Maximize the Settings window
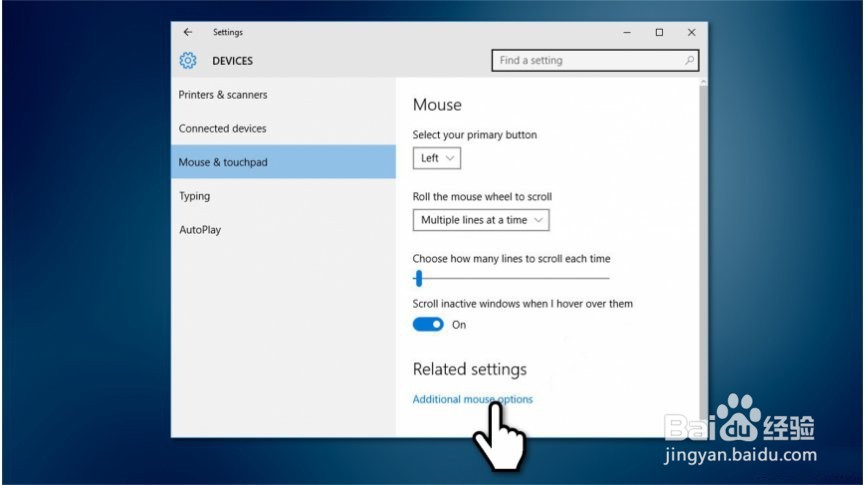 coord(659,33)
